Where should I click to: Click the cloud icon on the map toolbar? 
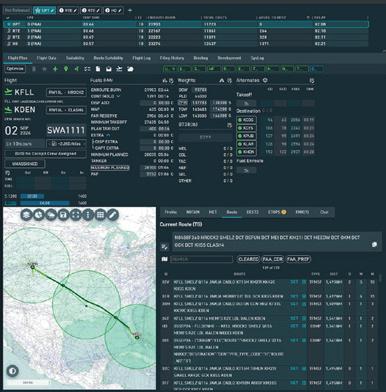click(x=51, y=215)
